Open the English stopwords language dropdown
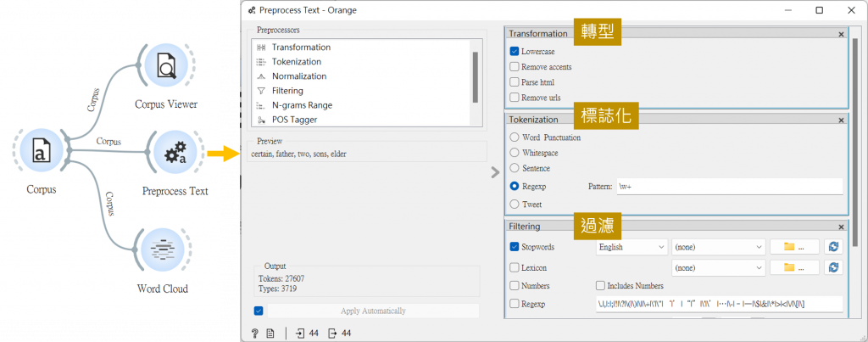Image resolution: width=868 pixels, height=342 pixels. [632, 247]
